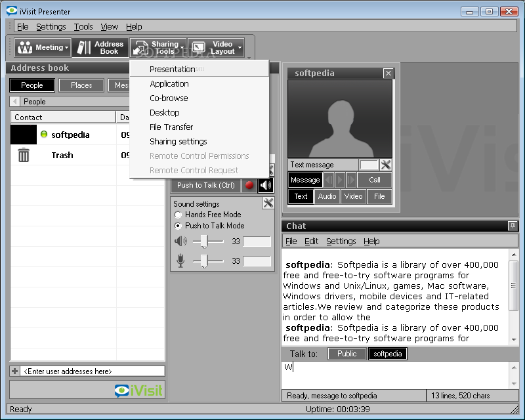Click the chat message input box
Viewport: 525px width, 420px height.
tap(395, 375)
